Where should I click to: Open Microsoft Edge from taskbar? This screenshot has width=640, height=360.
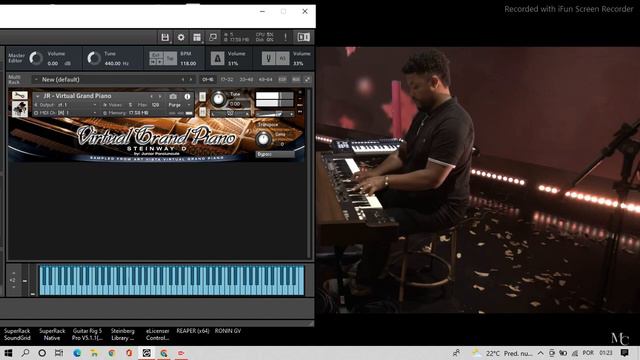pyautogui.click(x=77, y=353)
